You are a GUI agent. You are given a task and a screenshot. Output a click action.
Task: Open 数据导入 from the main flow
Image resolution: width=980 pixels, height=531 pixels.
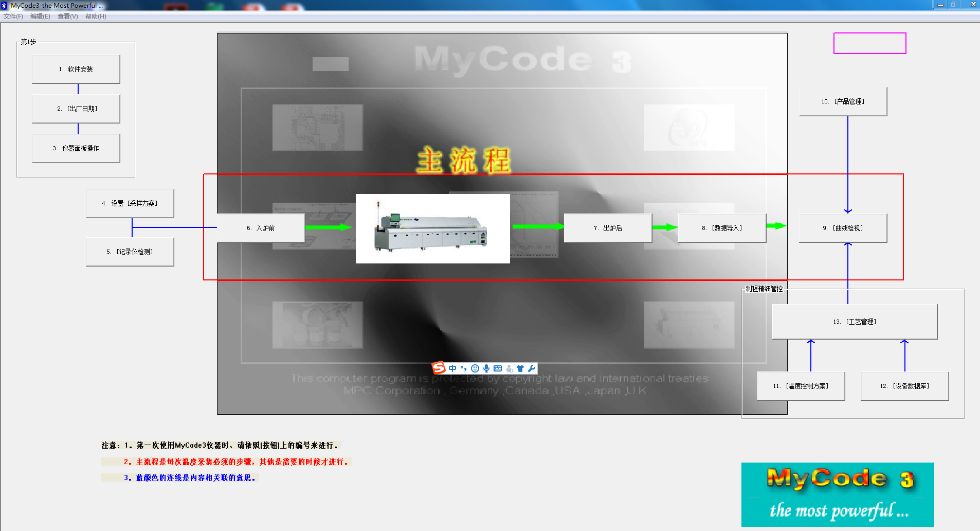pos(722,227)
